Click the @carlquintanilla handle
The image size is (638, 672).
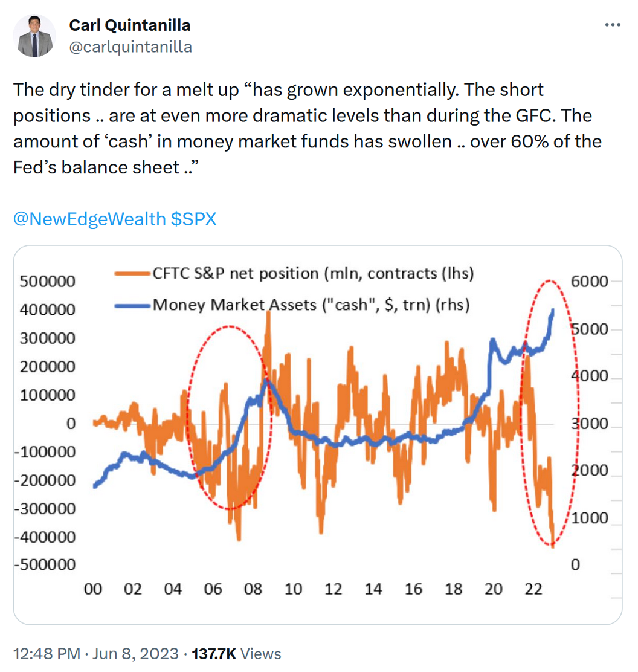(130, 47)
